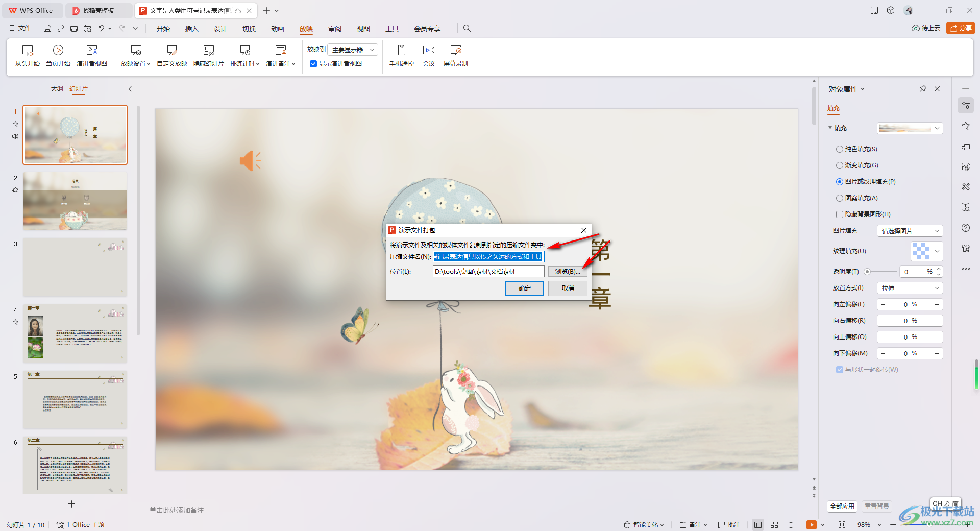
Task: Click apply to all (全部应用) button
Action: tap(842, 506)
